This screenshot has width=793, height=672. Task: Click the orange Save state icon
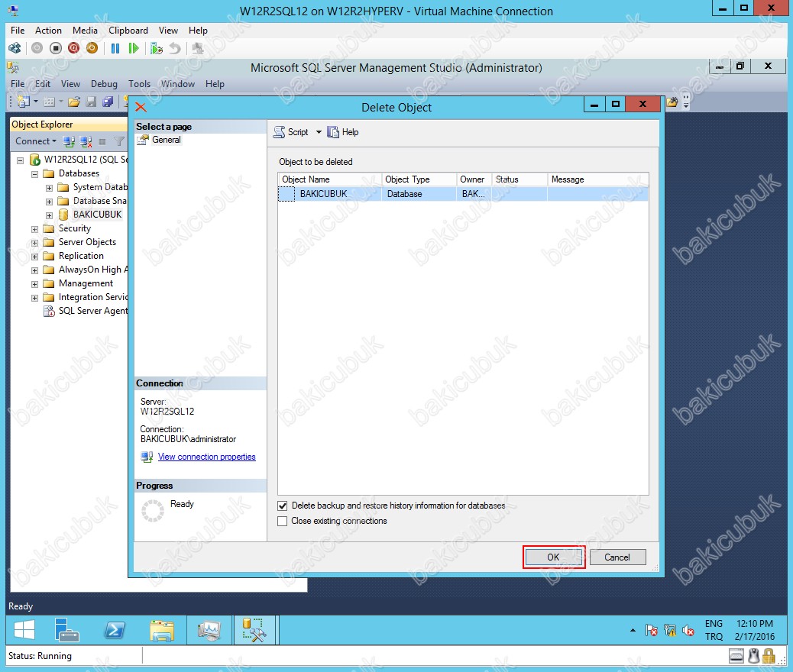click(x=92, y=48)
